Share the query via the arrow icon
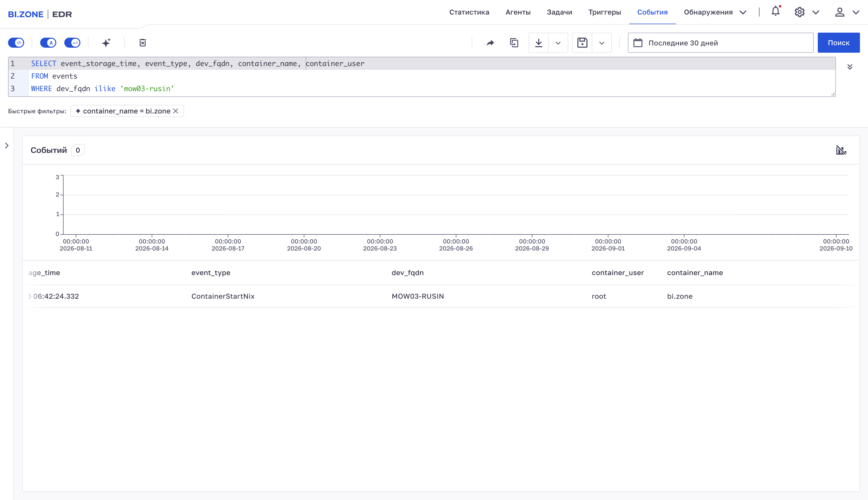Image resolution: width=868 pixels, height=500 pixels. pyautogui.click(x=490, y=43)
